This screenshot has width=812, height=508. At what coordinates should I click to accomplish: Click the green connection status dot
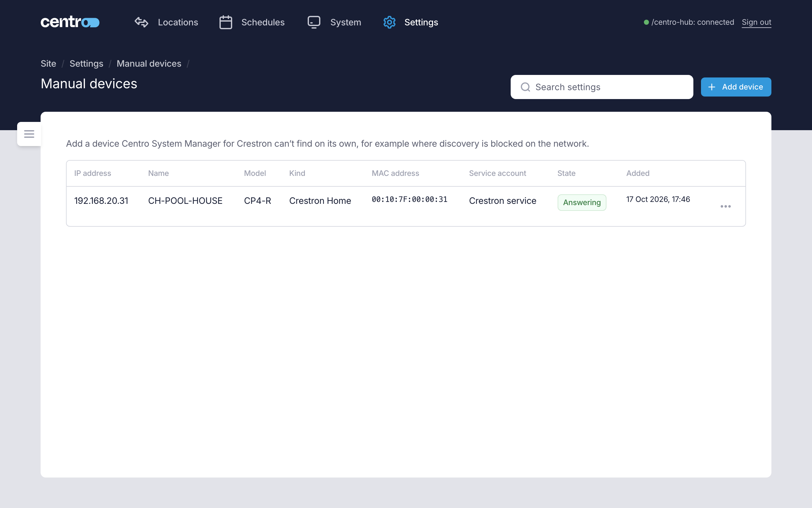pyautogui.click(x=646, y=22)
